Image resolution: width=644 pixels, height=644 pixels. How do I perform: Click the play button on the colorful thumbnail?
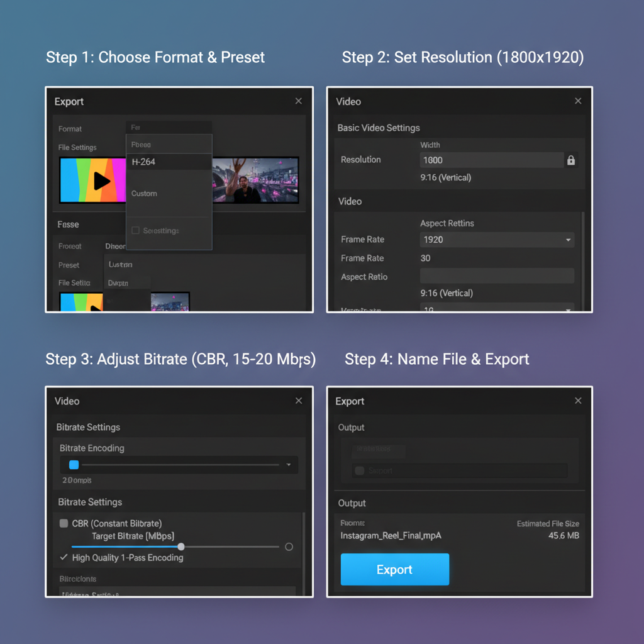click(x=102, y=180)
